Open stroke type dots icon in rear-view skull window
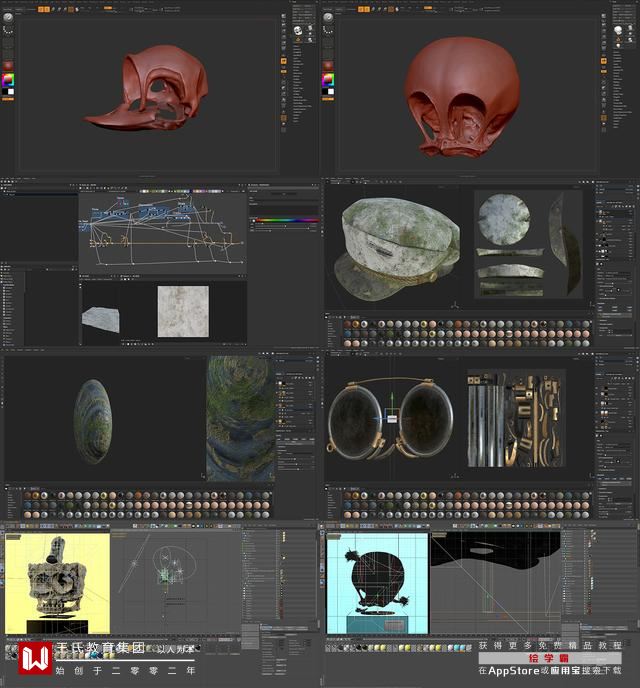The height and width of the screenshot is (688, 640). tap(328, 30)
